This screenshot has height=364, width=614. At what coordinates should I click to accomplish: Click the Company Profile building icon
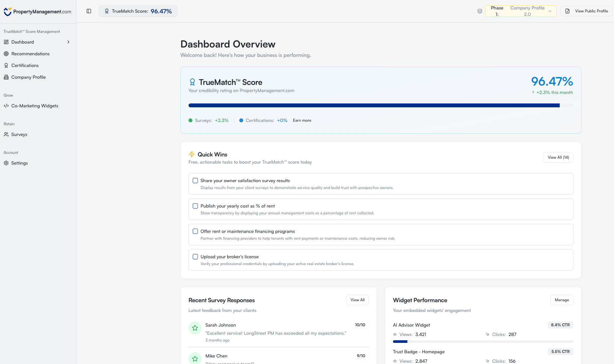(7, 77)
